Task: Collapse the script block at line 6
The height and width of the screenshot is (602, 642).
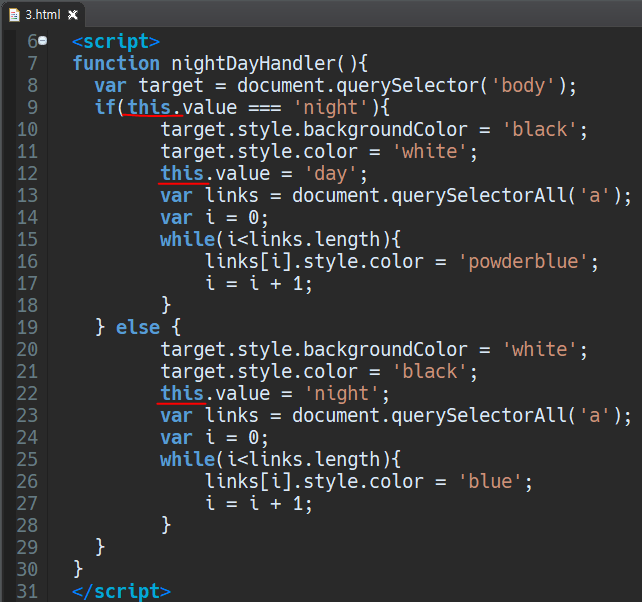Action: click(x=43, y=41)
